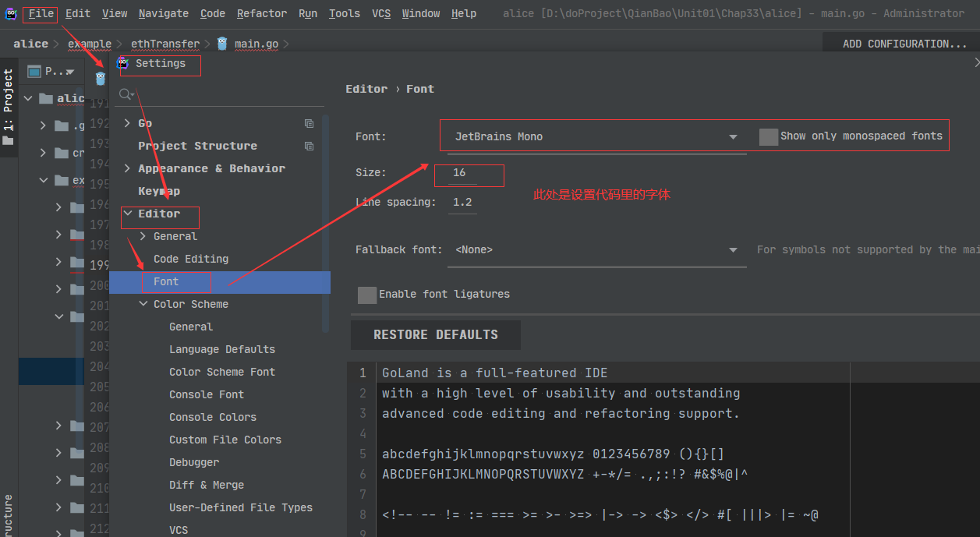Select Project Structure in settings tree
Viewport: 980px width, 537px height.
coord(197,146)
